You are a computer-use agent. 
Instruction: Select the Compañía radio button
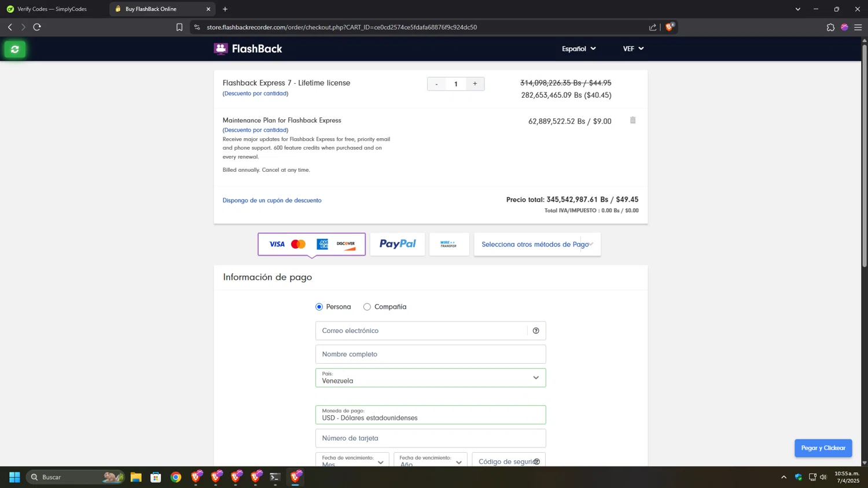tap(367, 307)
